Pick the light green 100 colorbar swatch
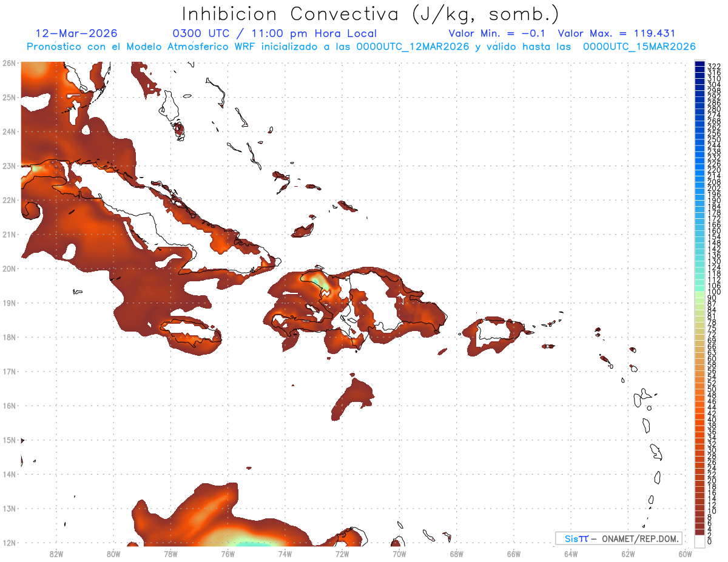 pyautogui.click(x=699, y=292)
